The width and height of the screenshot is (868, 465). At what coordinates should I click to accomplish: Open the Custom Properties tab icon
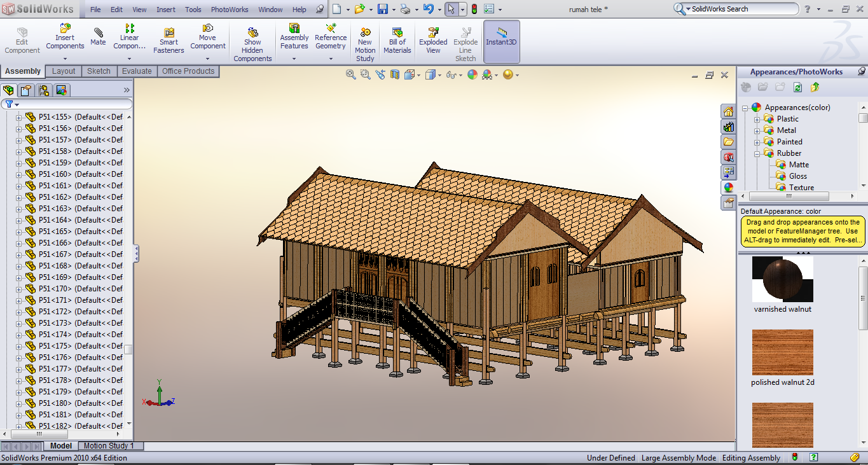[x=728, y=203]
